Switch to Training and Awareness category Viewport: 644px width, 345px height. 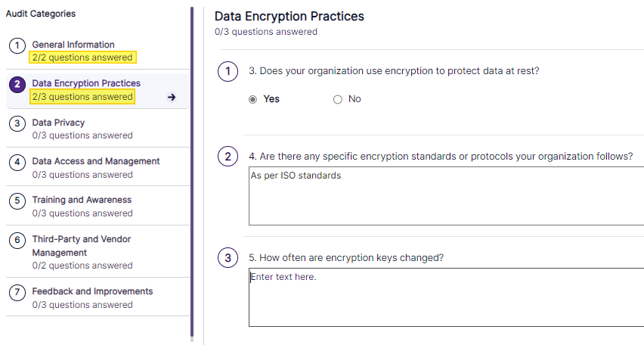pos(82,200)
